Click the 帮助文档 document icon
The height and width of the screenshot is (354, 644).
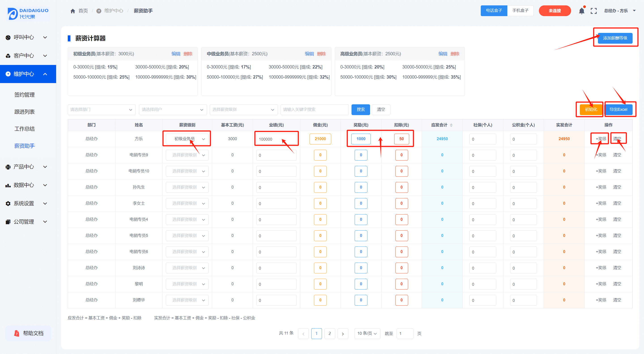pos(17,333)
